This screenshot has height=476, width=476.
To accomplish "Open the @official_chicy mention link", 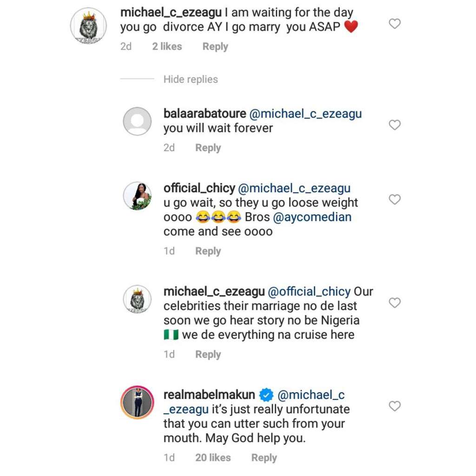I will click(309, 292).
